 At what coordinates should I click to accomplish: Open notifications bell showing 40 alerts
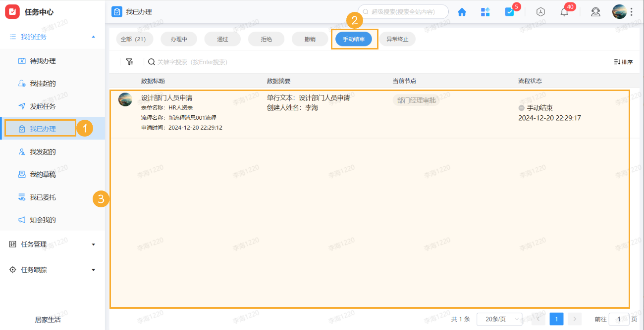tap(564, 11)
